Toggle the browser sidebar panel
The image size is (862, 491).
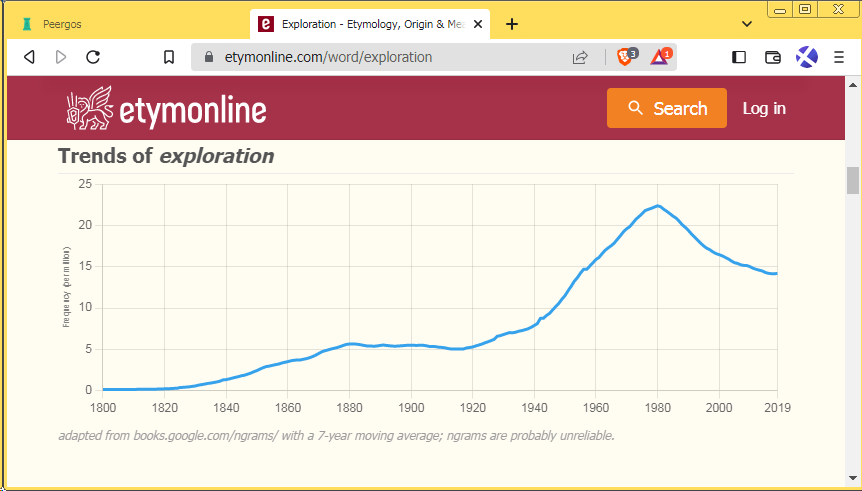pos(739,57)
